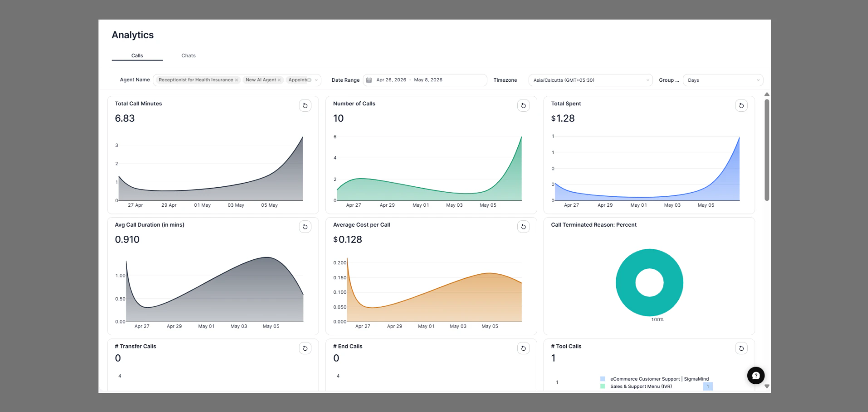Remove the New AI Agent tag
Screen dimensions: 868x412
[279, 80]
